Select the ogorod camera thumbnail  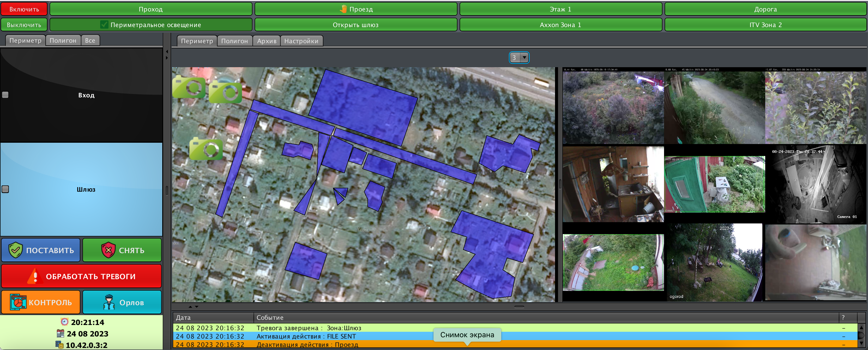(x=714, y=262)
